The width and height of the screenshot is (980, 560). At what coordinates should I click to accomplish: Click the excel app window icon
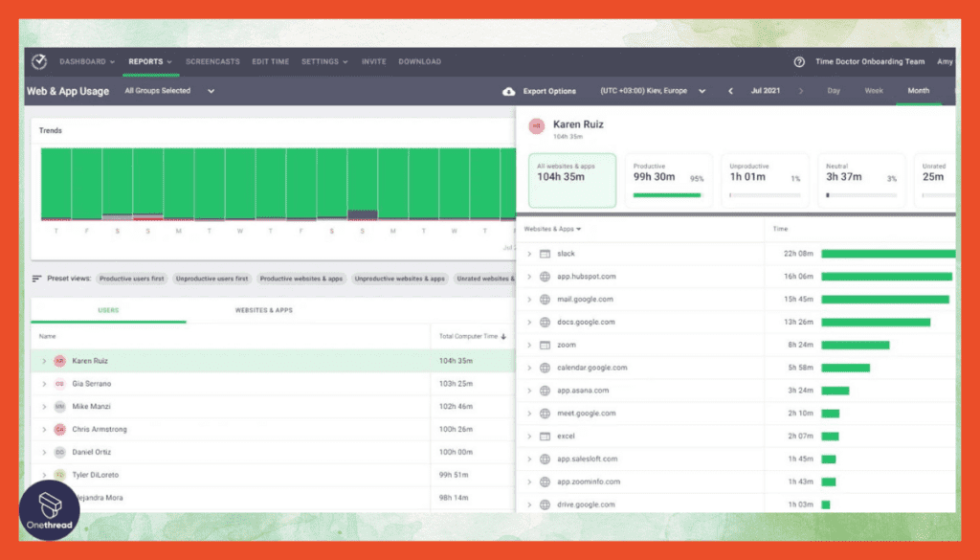click(545, 437)
